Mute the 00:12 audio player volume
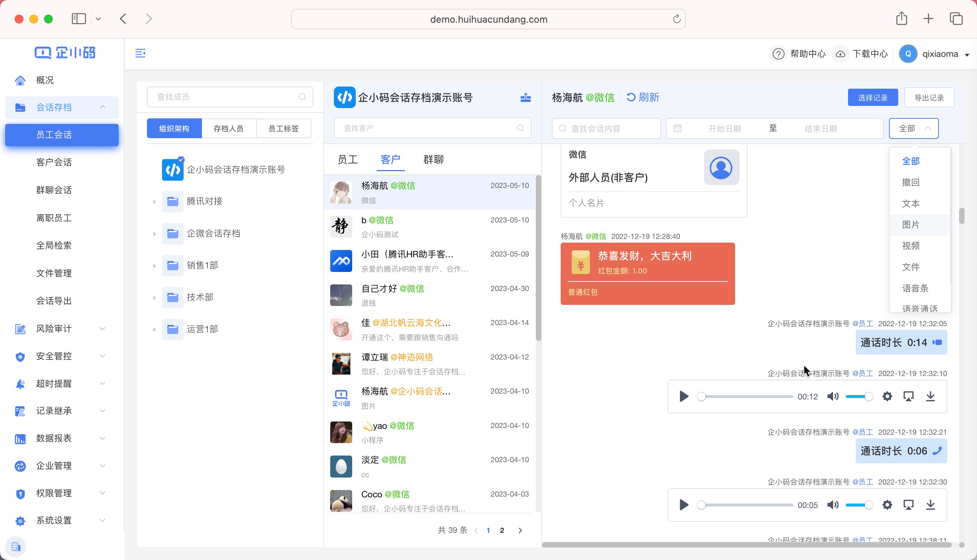The width and height of the screenshot is (977, 560). tap(833, 397)
